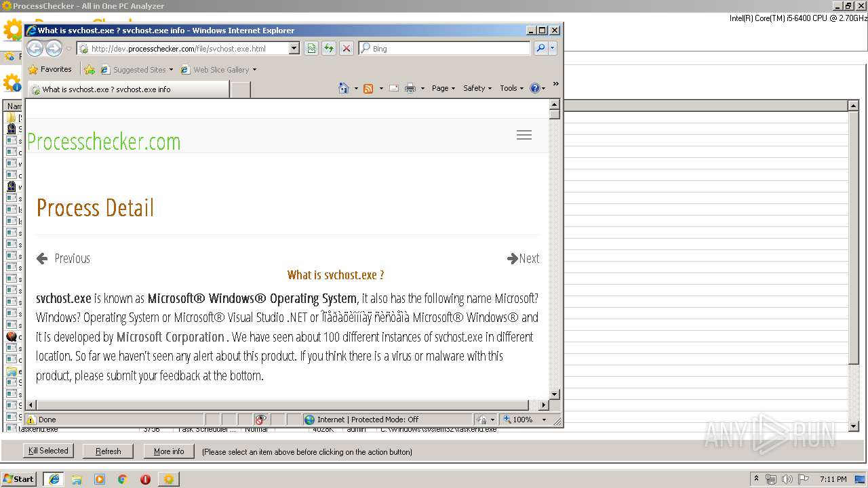Select the 'What is svchost.exe' tab
This screenshot has height=488, width=868.
(x=127, y=89)
